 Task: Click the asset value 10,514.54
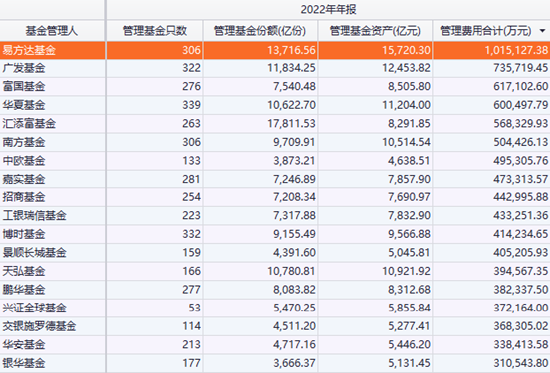tap(406, 142)
